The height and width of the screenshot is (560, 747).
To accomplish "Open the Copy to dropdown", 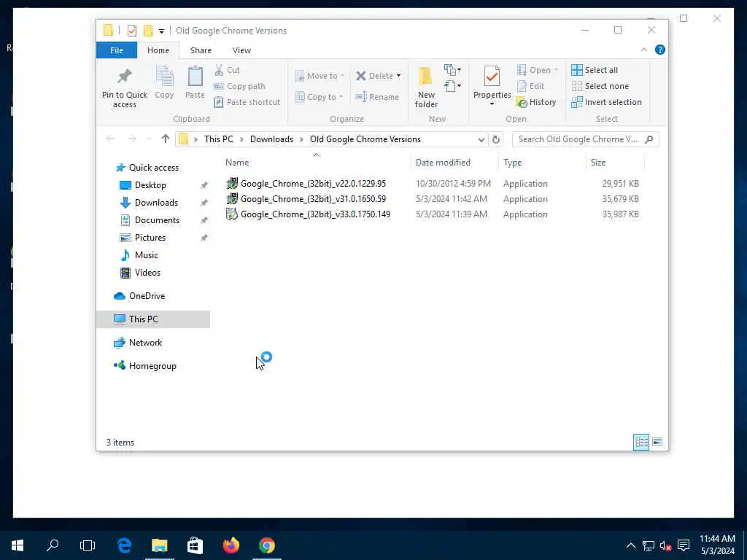I will point(320,97).
